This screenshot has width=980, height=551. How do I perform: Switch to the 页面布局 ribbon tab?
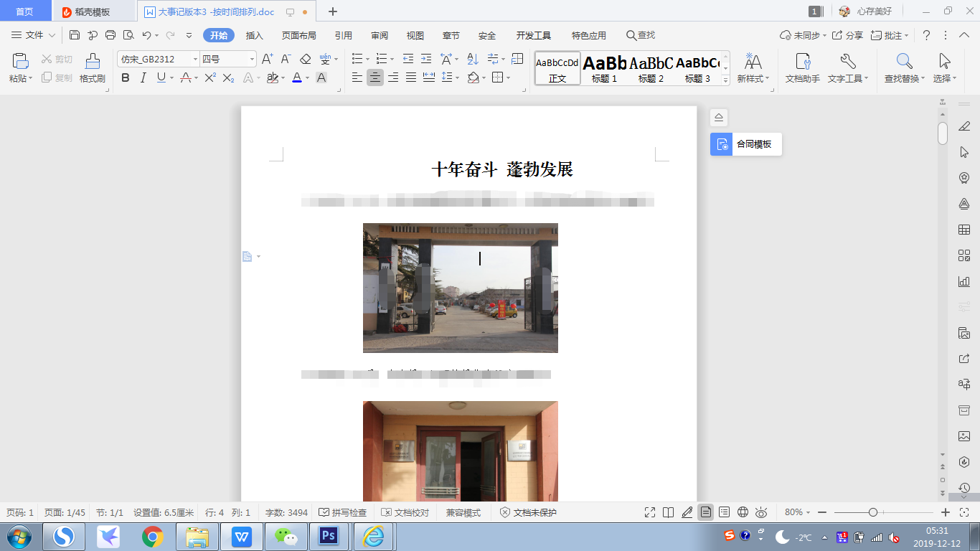[299, 35]
